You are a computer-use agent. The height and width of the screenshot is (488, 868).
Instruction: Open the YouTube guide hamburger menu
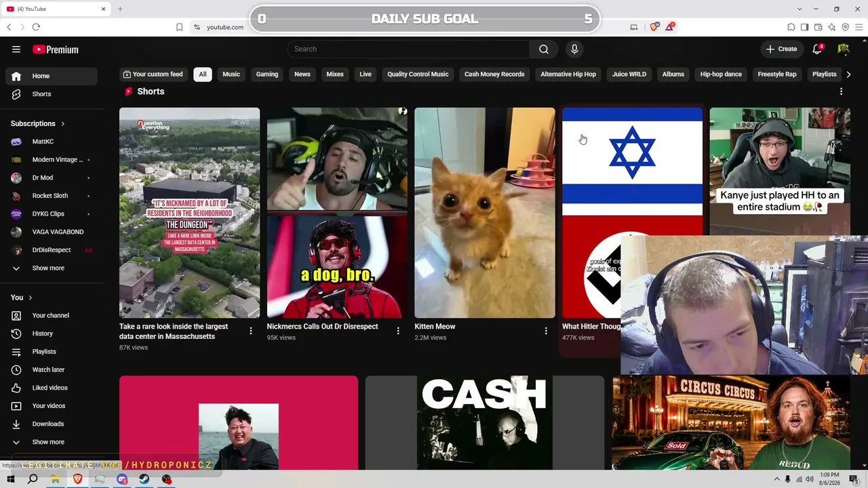point(16,49)
